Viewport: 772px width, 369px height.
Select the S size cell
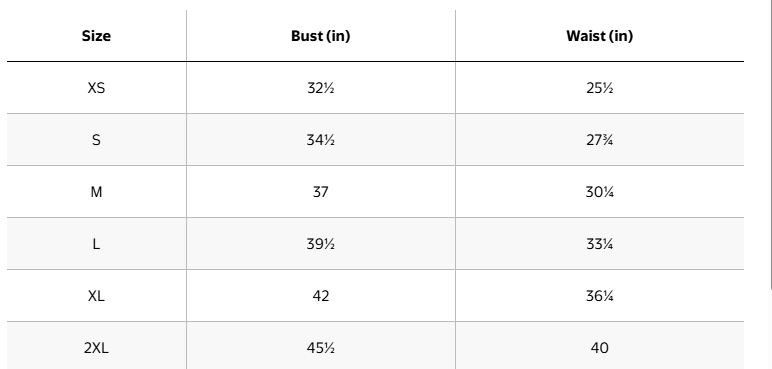coord(96,140)
